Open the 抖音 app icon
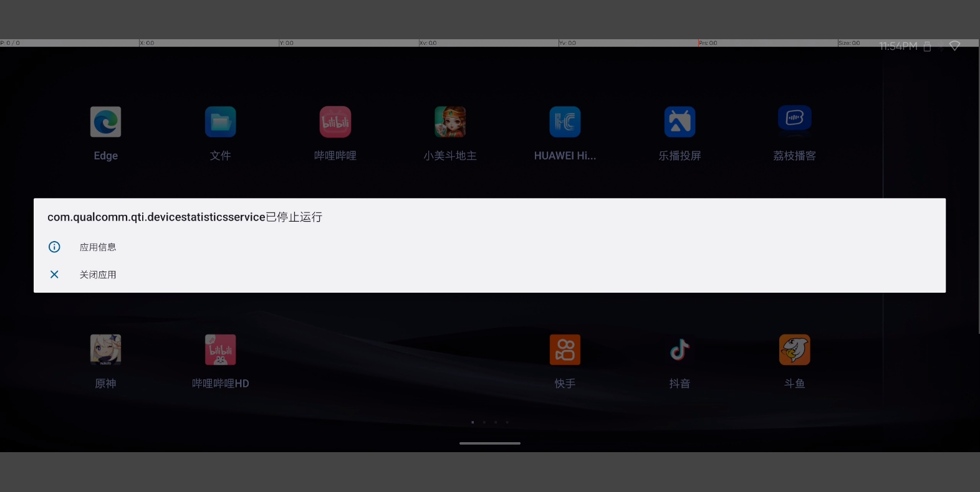 tap(680, 350)
